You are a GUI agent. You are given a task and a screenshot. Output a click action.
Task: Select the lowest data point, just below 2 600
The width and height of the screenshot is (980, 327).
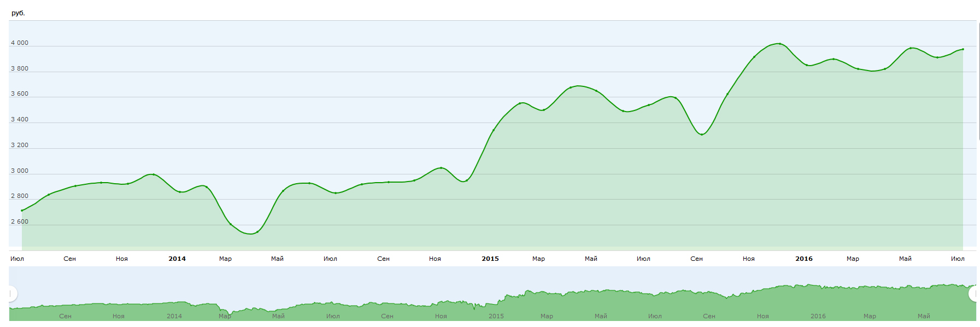(x=257, y=232)
